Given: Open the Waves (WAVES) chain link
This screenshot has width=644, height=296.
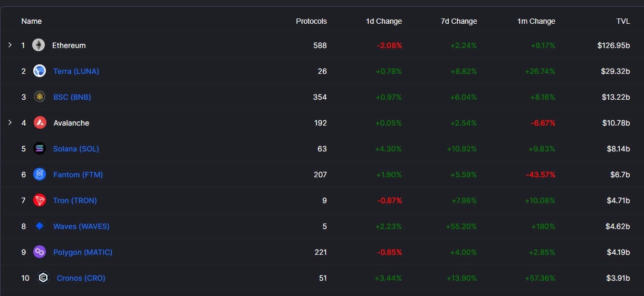Looking at the screenshot, I should pos(81,226).
